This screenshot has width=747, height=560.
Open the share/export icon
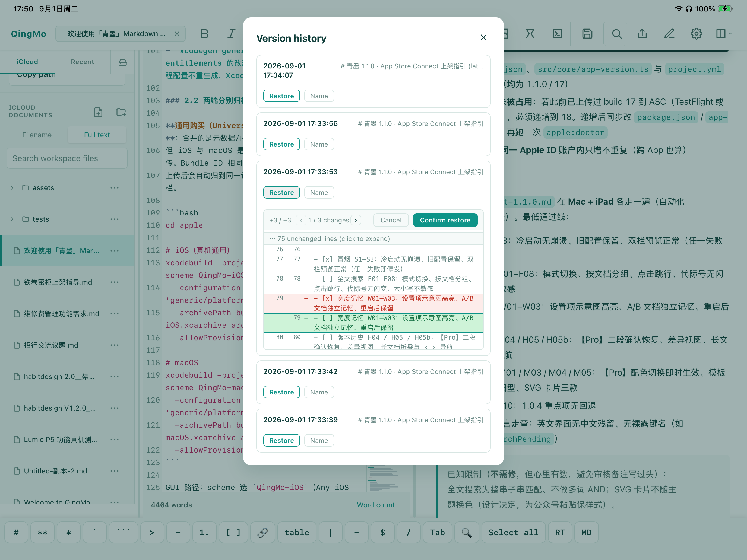point(642,34)
